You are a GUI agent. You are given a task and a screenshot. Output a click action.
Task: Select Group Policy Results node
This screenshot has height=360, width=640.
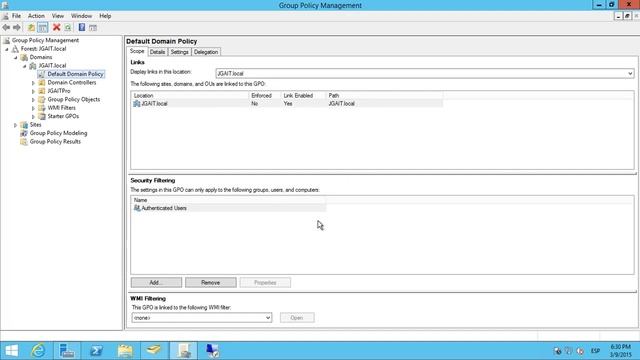pyautogui.click(x=55, y=142)
